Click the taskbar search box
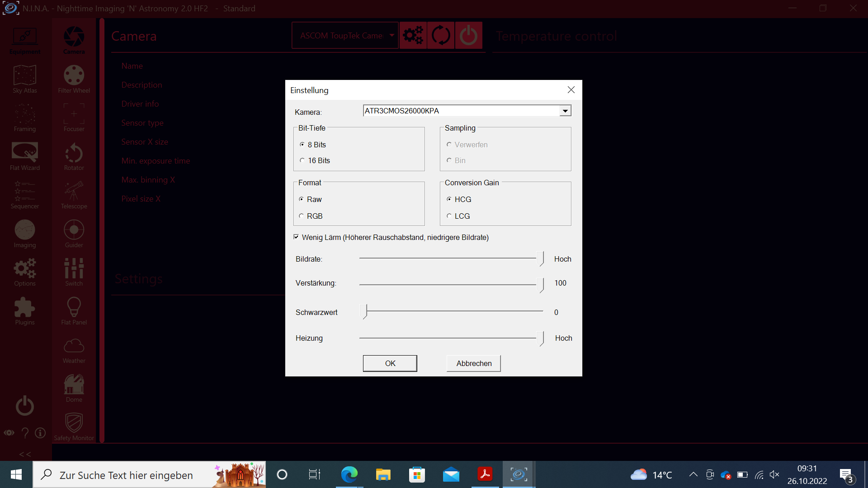The width and height of the screenshot is (868, 488). 149,474
